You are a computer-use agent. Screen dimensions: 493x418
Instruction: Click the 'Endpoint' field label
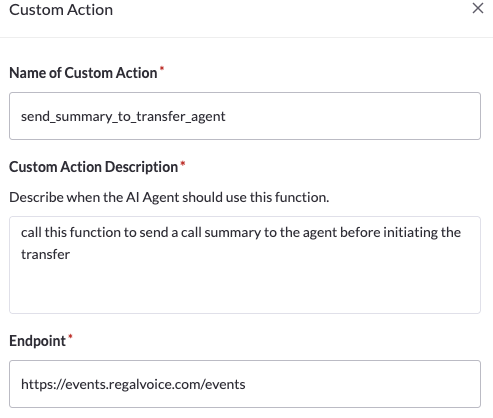[37, 341]
